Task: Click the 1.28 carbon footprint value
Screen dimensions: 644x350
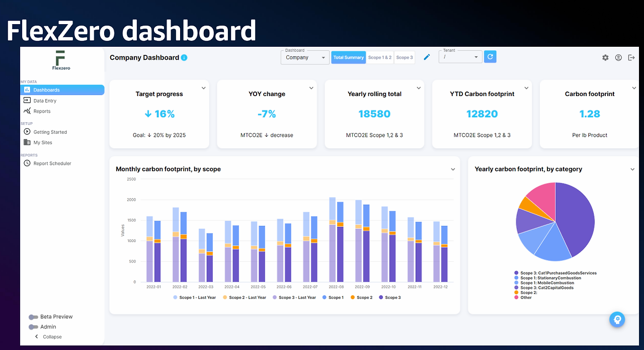Action: (x=590, y=114)
